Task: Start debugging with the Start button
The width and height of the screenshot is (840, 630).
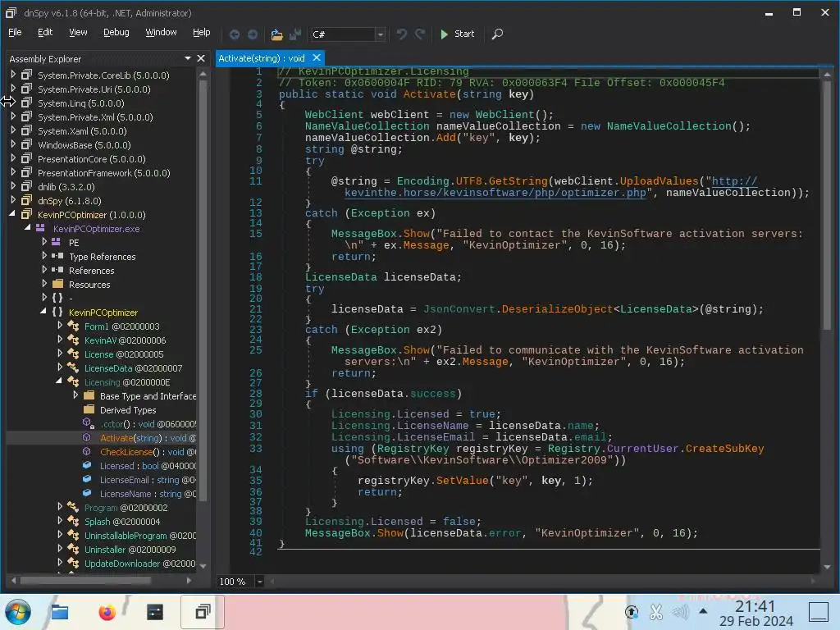Action: click(x=457, y=34)
